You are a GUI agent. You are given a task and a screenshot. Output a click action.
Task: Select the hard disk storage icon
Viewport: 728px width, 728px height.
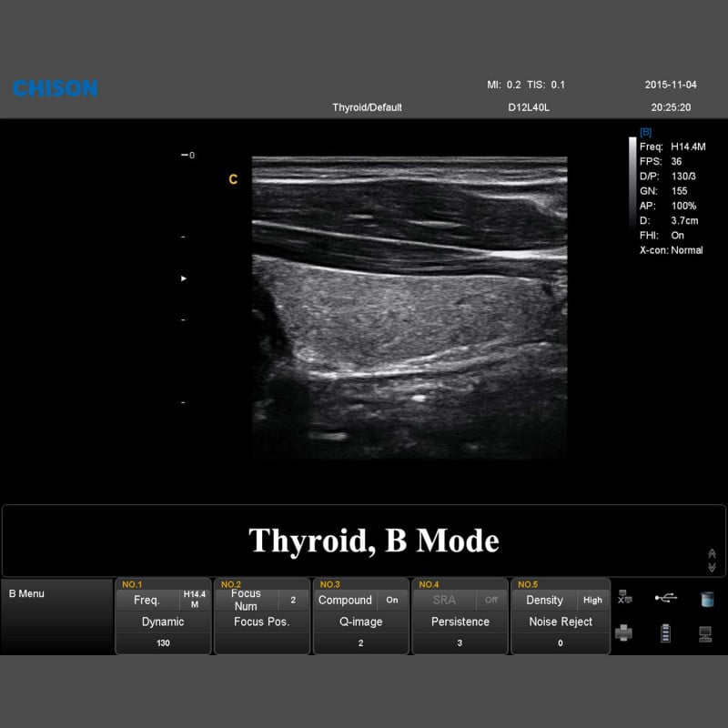click(x=706, y=598)
